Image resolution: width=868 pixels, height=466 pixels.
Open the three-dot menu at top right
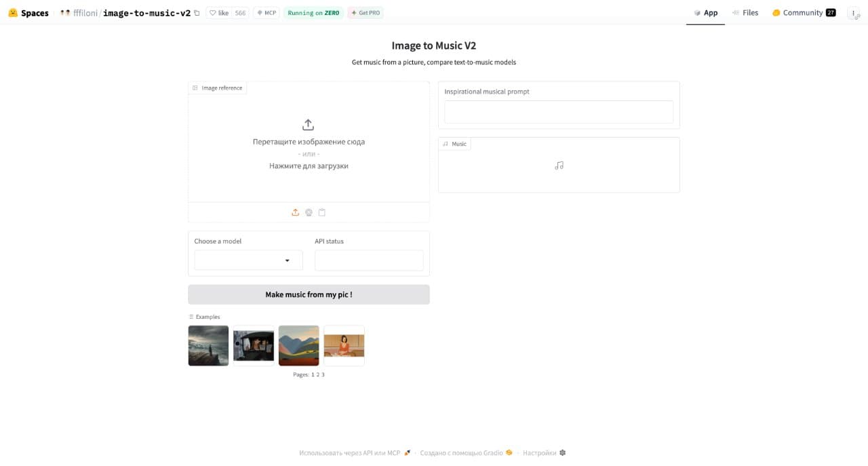pos(854,13)
